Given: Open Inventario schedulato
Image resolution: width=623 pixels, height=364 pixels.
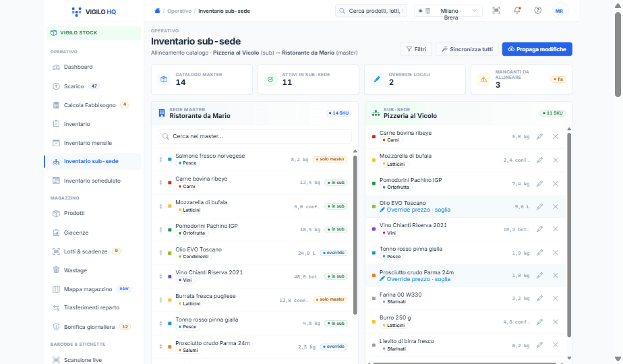Looking at the screenshot, I should point(93,181).
